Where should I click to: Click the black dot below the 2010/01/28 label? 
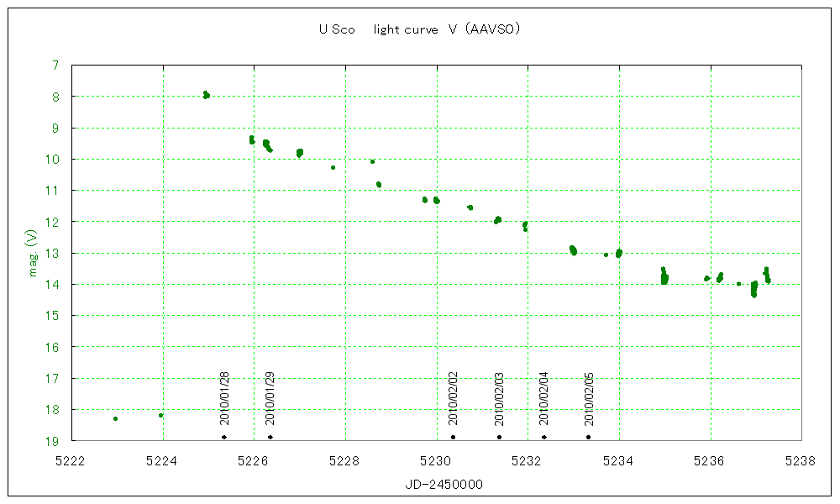pos(224,437)
